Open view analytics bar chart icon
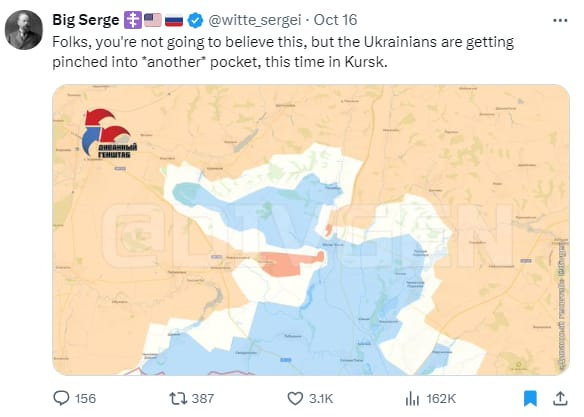This screenshot has height=417, width=584. [412, 398]
